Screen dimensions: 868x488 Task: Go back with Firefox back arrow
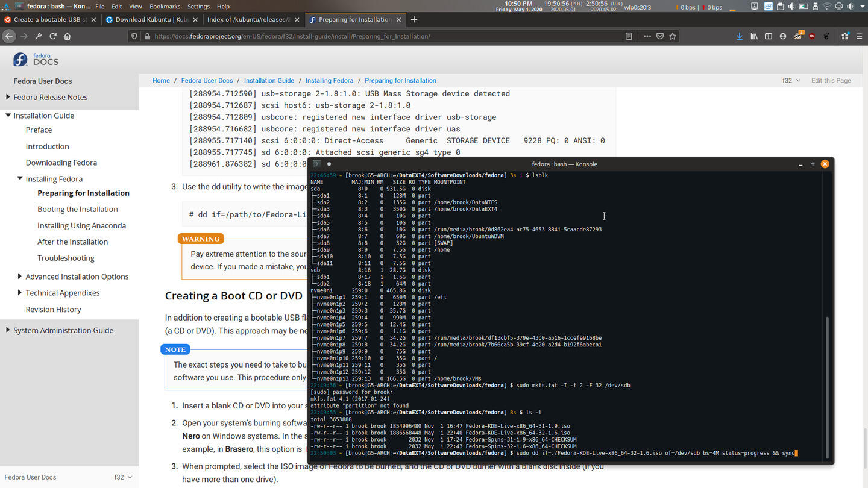pyautogui.click(x=8, y=36)
